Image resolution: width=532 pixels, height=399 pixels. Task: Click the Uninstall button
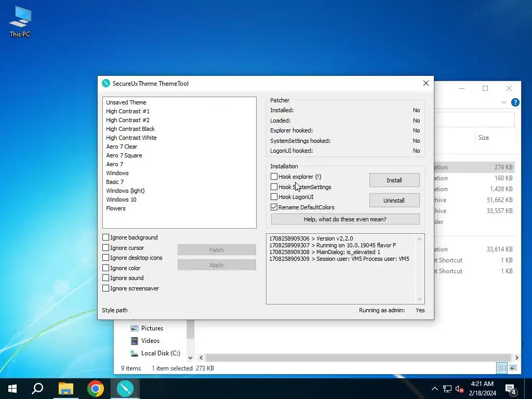pos(394,200)
